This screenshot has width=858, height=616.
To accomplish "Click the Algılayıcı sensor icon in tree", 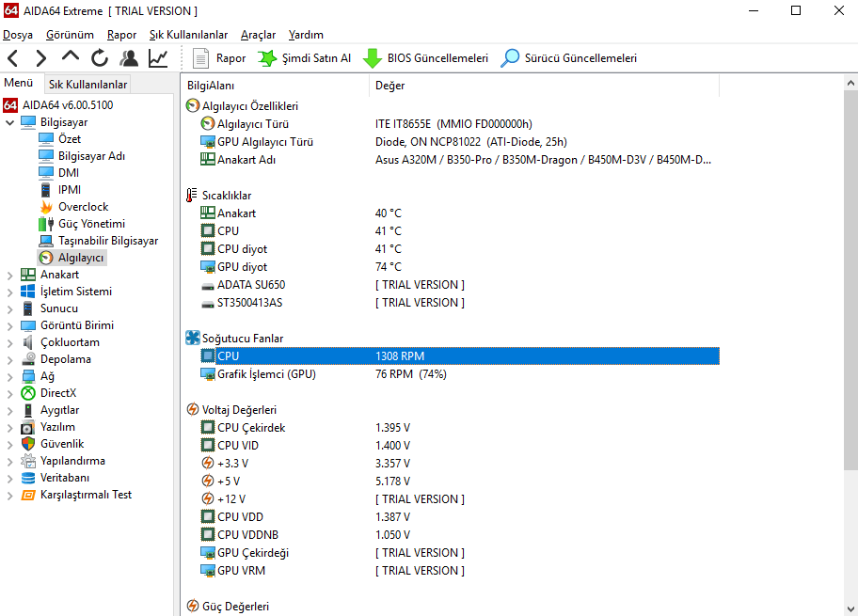I will [46, 258].
